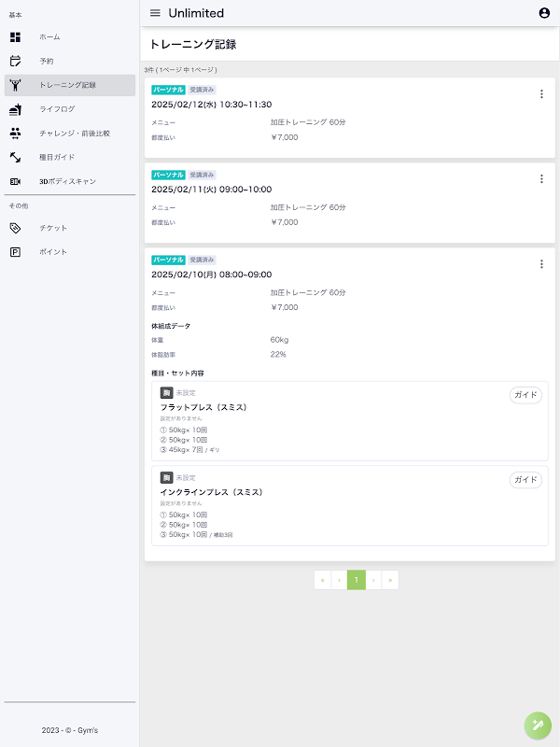Select the Life Log sidebar icon
Viewport: 560px width, 747px height.
(15, 109)
